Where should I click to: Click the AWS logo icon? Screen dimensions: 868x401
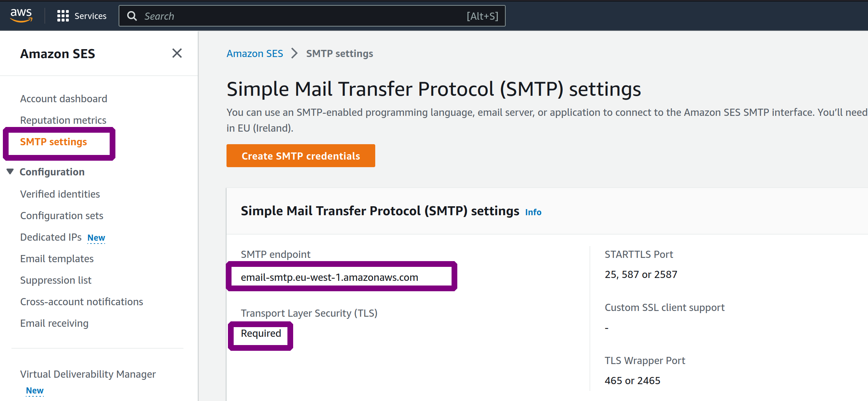pos(21,15)
